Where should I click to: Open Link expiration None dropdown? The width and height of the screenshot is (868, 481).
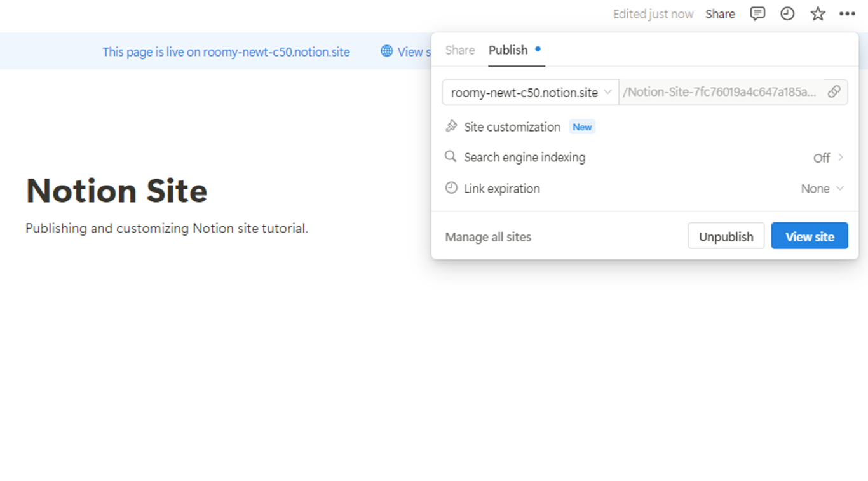[822, 189]
